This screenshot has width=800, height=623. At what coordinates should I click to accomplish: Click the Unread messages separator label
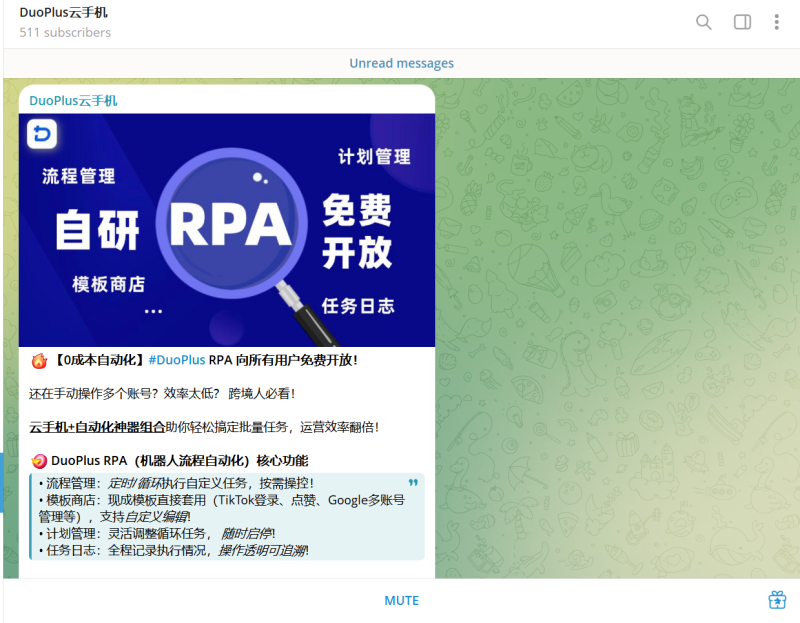click(x=402, y=63)
